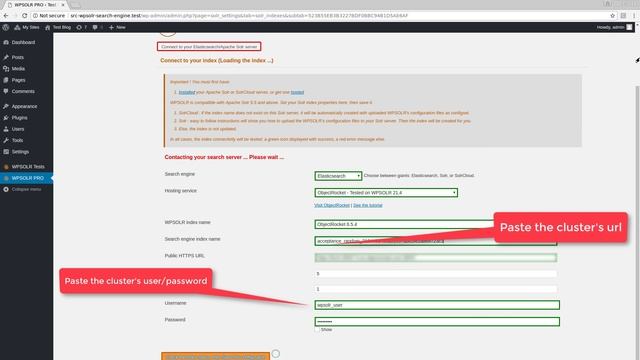Click Connect to your Elasticsearch/Apache Solr server button

[x=209, y=47]
